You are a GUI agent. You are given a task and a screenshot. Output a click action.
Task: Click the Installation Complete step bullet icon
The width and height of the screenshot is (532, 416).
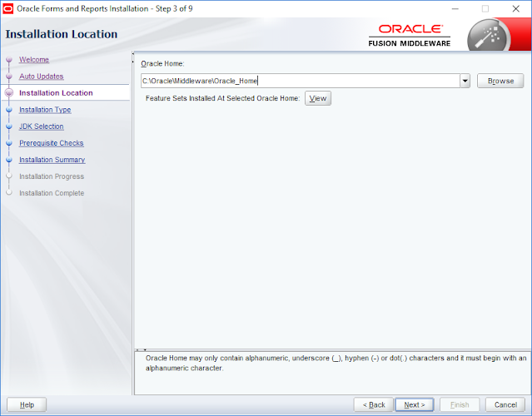click(9, 193)
